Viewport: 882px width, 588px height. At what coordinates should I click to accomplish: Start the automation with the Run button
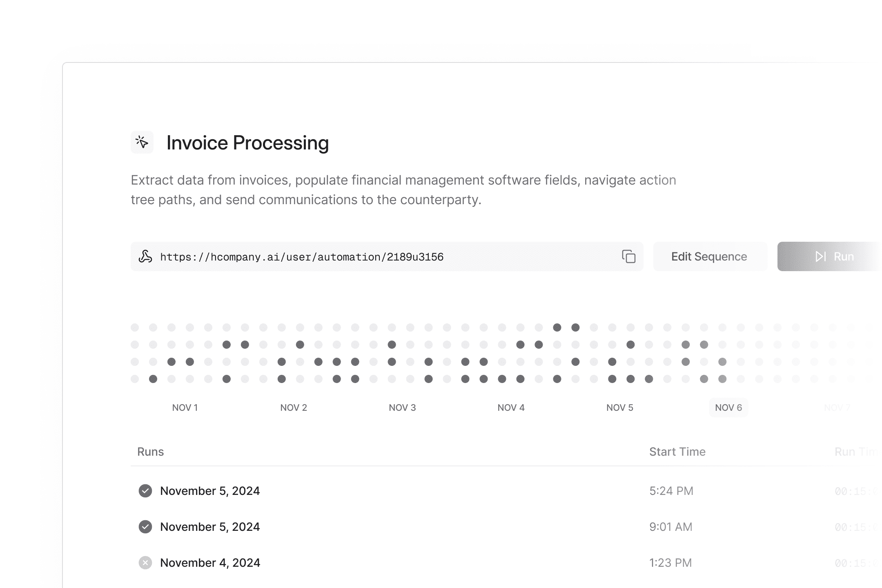[x=830, y=256]
